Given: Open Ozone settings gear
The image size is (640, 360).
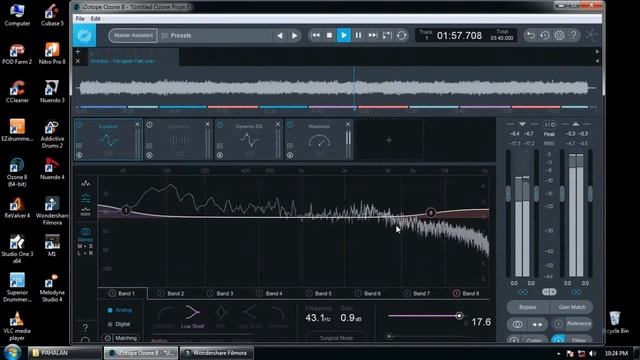Looking at the screenshot, I should (x=559, y=36).
